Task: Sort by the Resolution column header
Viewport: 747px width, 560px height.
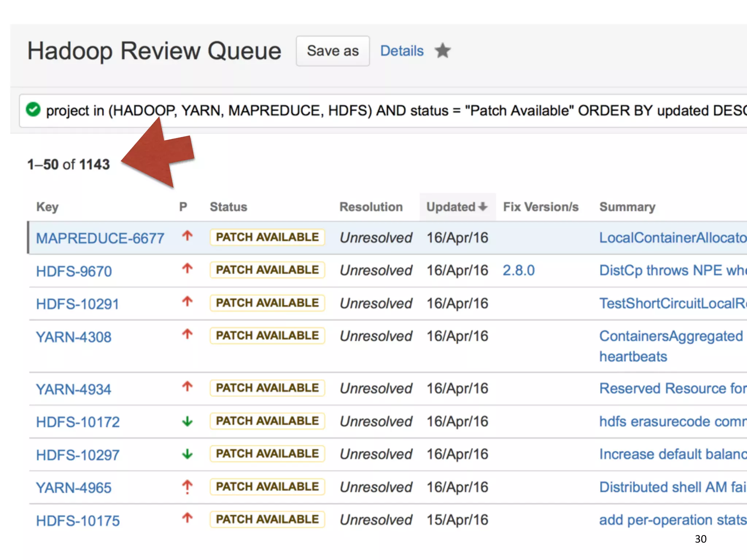Action: 371,207
